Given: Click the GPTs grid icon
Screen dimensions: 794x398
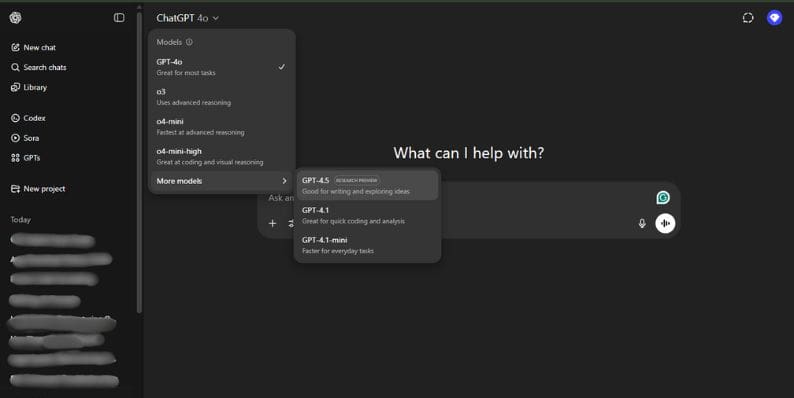Looking at the screenshot, I should click(x=15, y=158).
